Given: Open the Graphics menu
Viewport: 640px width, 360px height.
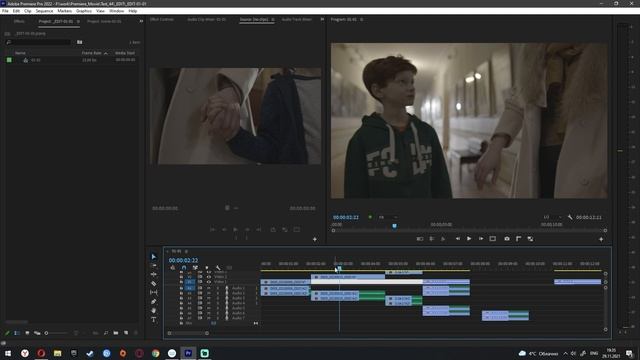Looking at the screenshot, I should [x=84, y=11].
